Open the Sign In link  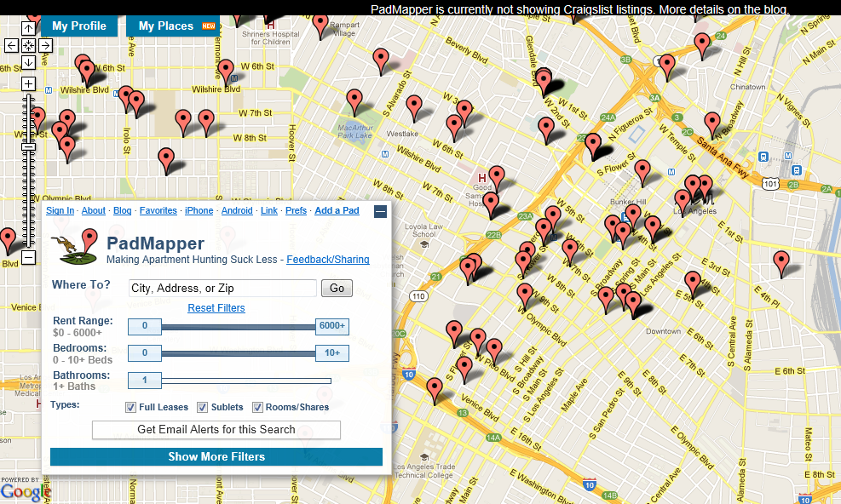(60, 211)
